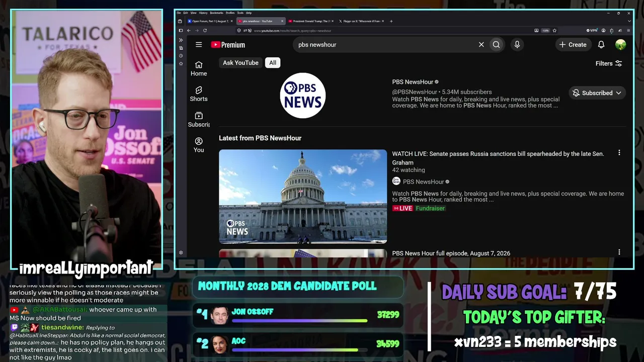Screen dimensions: 644x362
Task: Open the View menu
Action: (193, 13)
